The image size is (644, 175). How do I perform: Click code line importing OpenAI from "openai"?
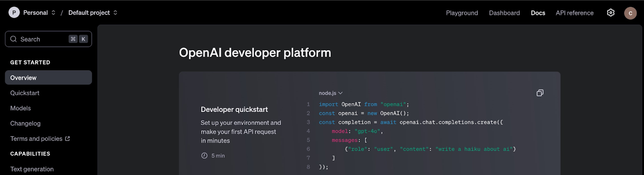[364, 104]
